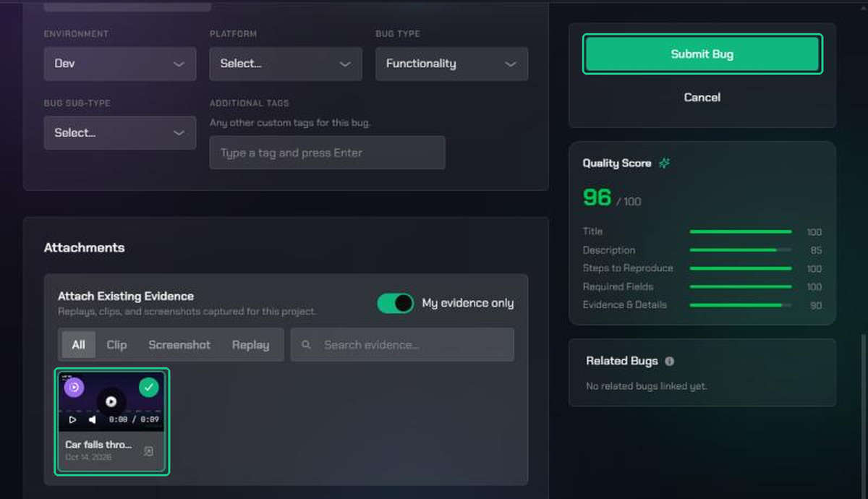The width and height of the screenshot is (868, 499).
Task: Select the All evidence filter tab
Action: tap(78, 345)
